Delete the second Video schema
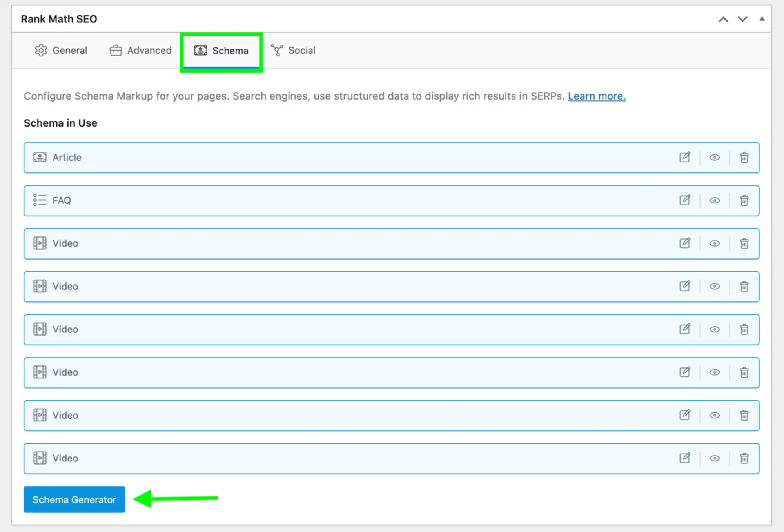 pyautogui.click(x=744, y=286)
